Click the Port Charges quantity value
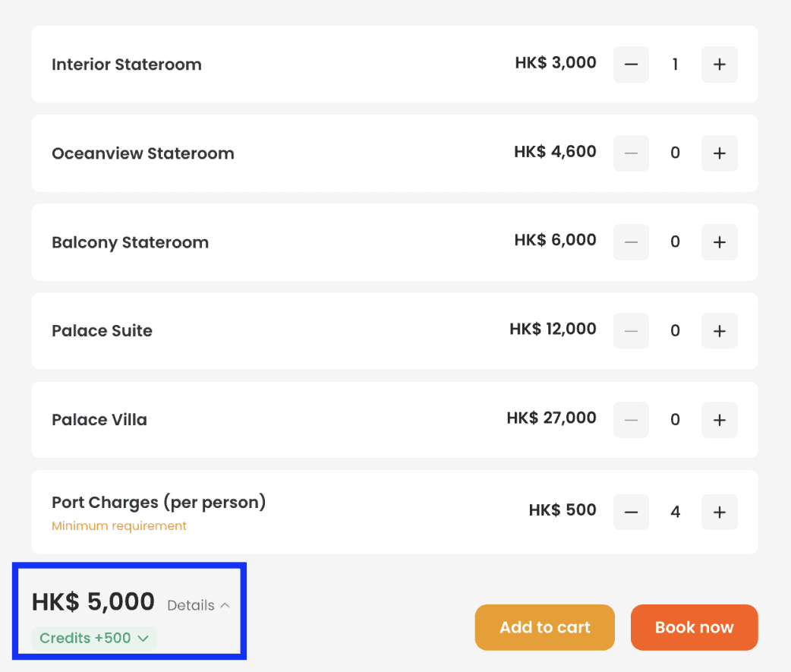 pyautogui.click(x=675, y=512)
